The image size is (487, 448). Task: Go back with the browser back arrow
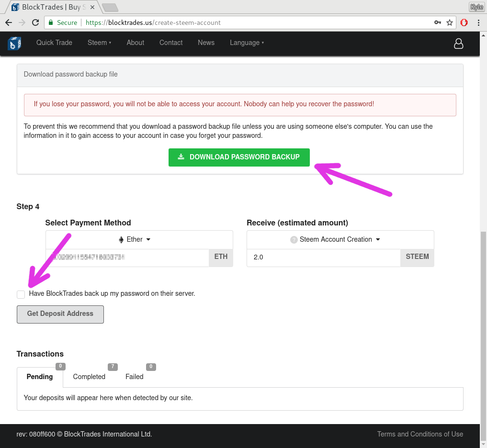pyautogui.click(x=9, y=22)
